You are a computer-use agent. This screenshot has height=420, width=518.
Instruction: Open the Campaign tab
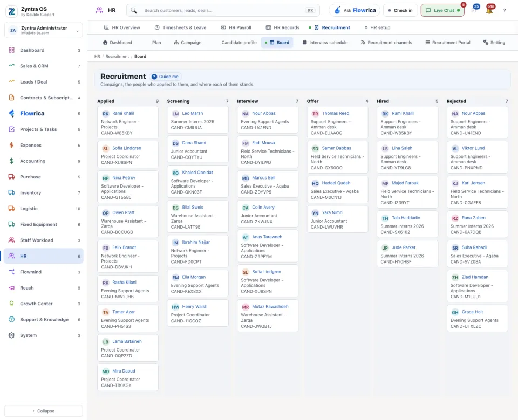(188, 43)
